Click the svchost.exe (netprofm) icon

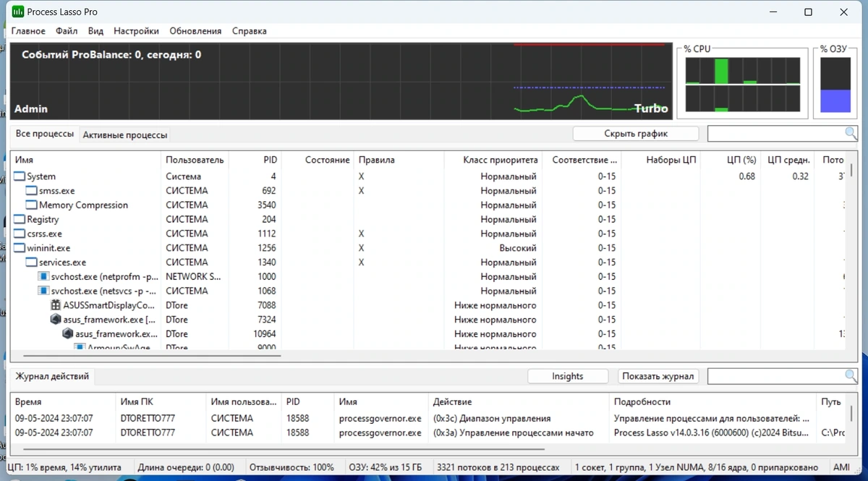44,276
